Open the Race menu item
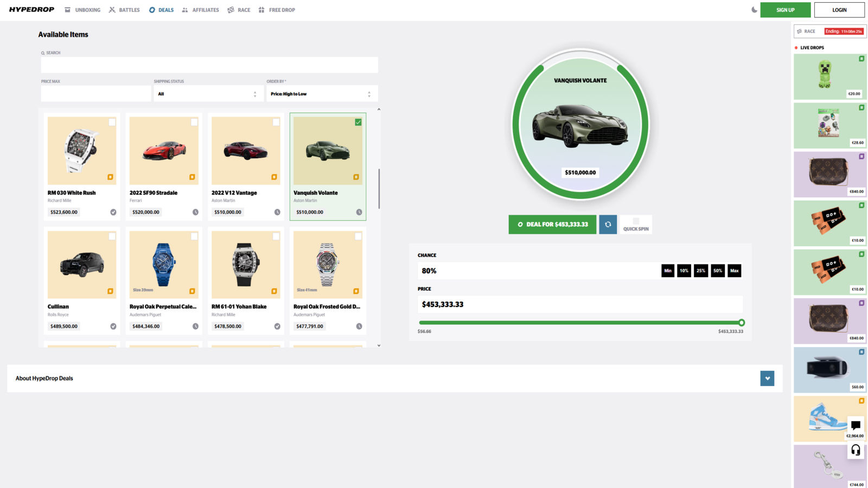 click(239, 10)
